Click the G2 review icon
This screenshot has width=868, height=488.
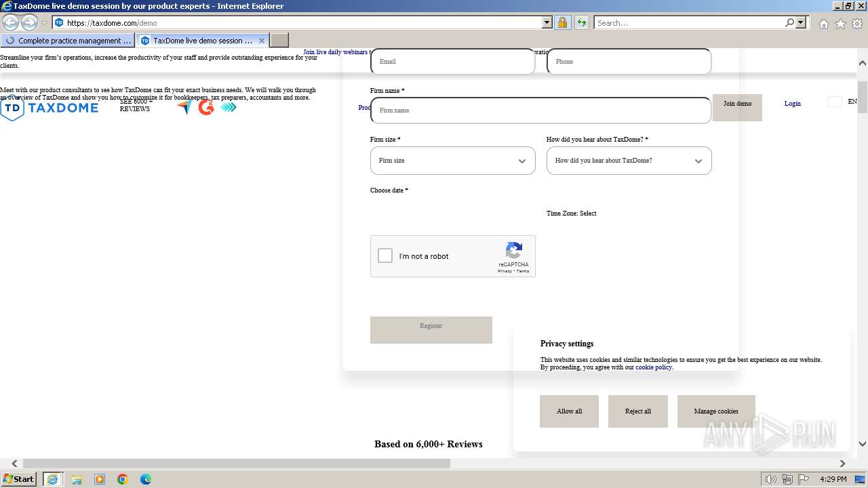point(206,107)
